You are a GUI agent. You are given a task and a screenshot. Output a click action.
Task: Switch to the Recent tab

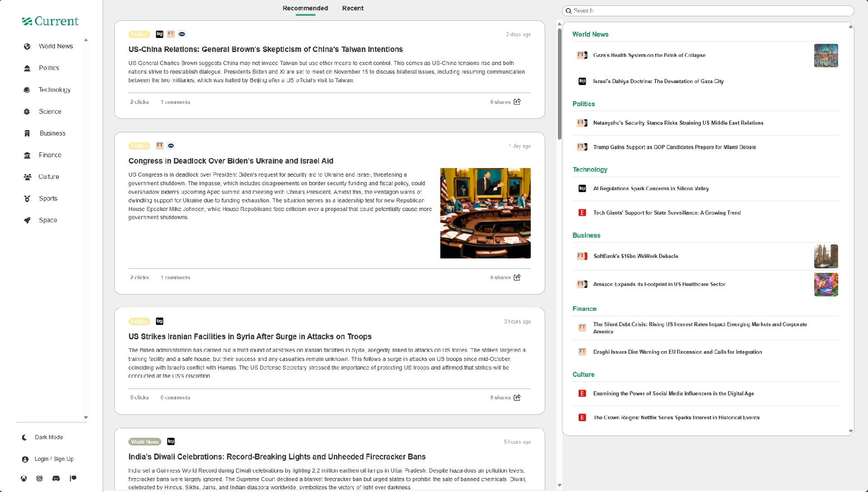(353, 8)
